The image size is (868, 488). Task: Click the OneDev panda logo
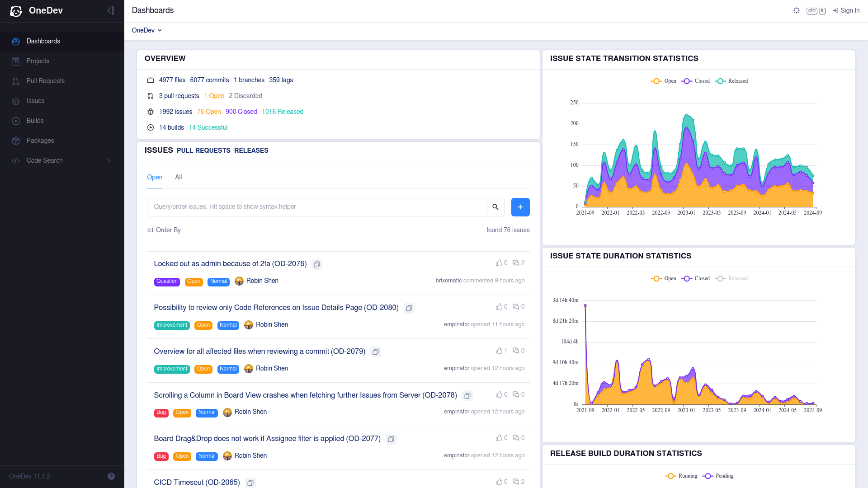tap(16, 11)
